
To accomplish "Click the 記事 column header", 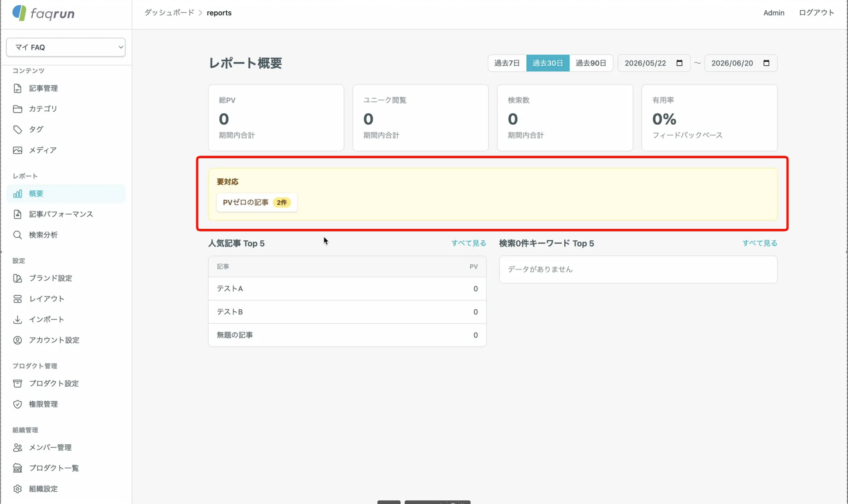I will (x=223, y=267).
